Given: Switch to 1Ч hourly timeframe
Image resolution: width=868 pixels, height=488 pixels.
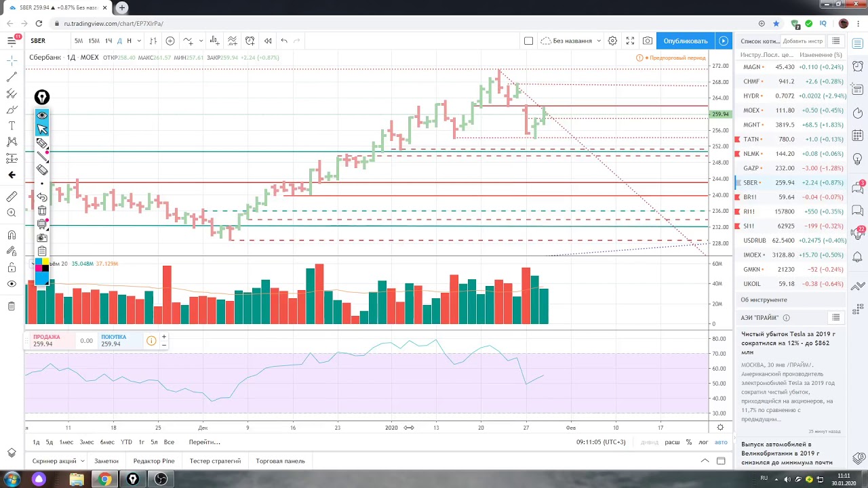Looking at the screenshot, I should point(108,41).
